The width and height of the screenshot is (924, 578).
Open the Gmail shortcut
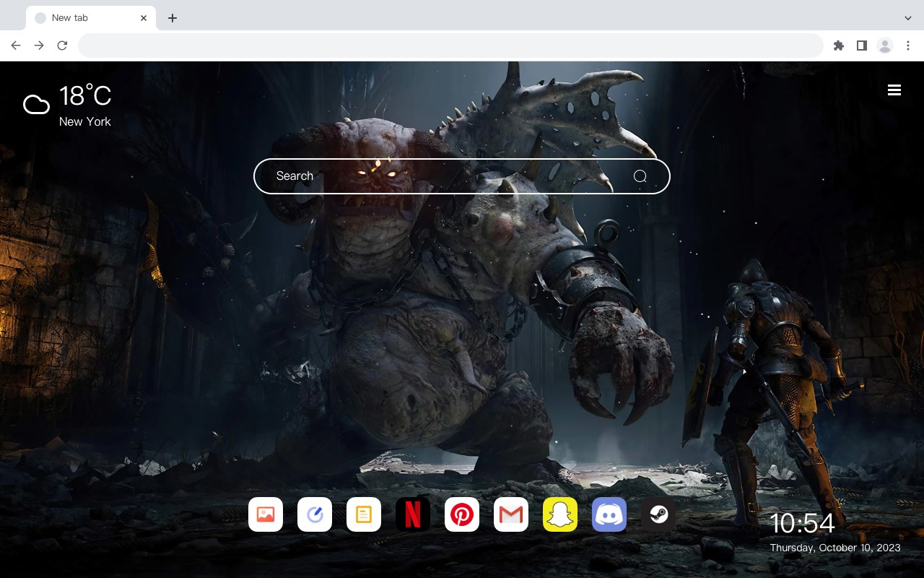click(511, 514)
